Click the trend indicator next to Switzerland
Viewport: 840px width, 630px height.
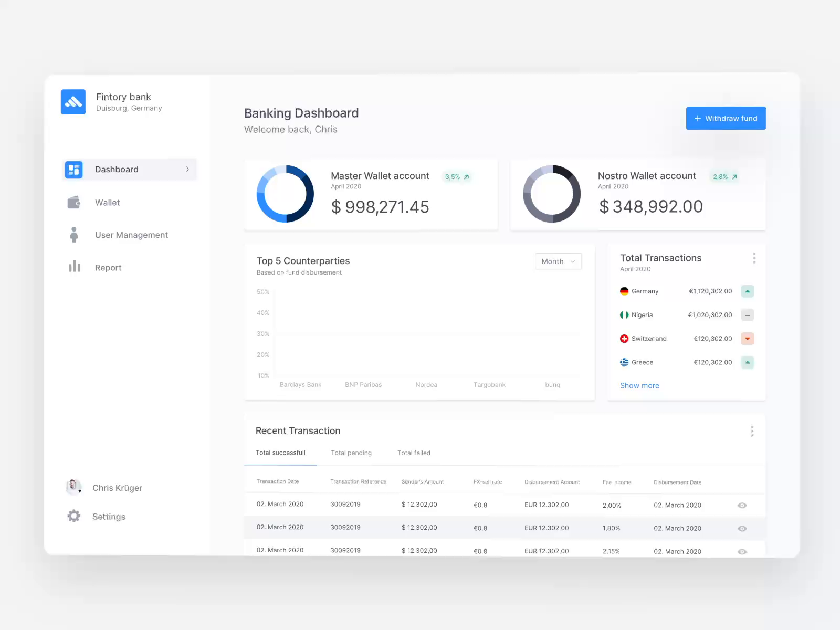(748, 338)
